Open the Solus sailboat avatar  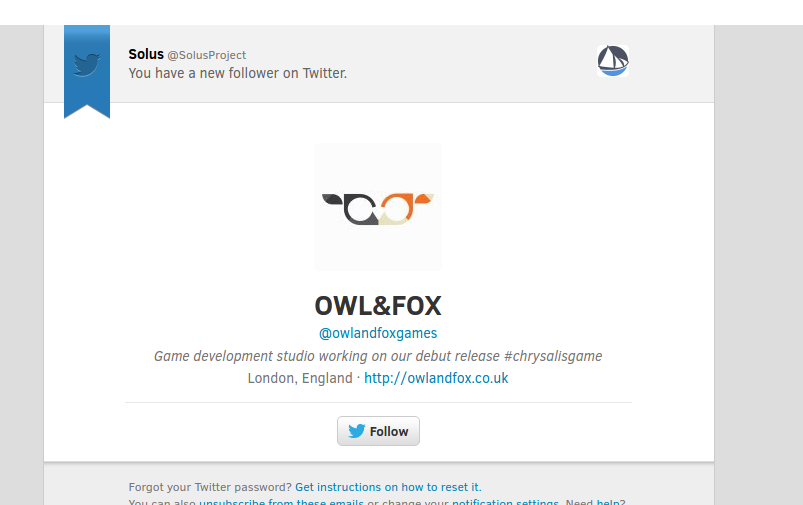(612, 61)
